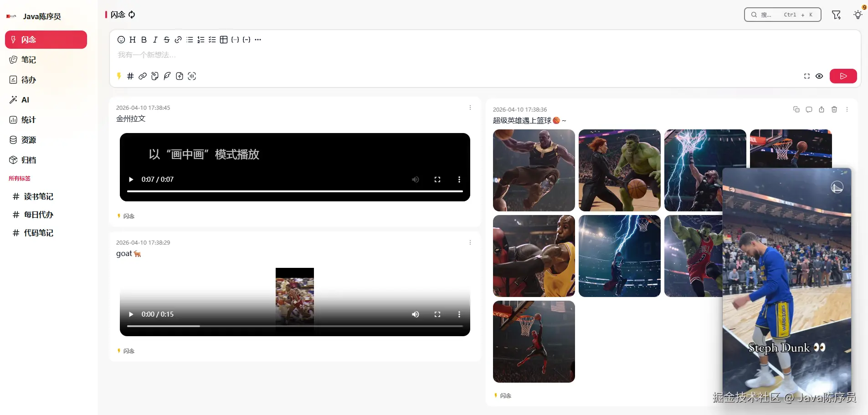Open the more menu on 金州拉文 note
This screenshot has width=868, height=415.
coord(470,108)
